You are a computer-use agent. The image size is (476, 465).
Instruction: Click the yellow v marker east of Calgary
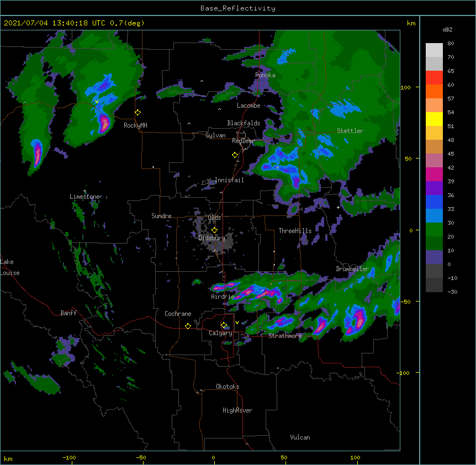click(237, 323)
